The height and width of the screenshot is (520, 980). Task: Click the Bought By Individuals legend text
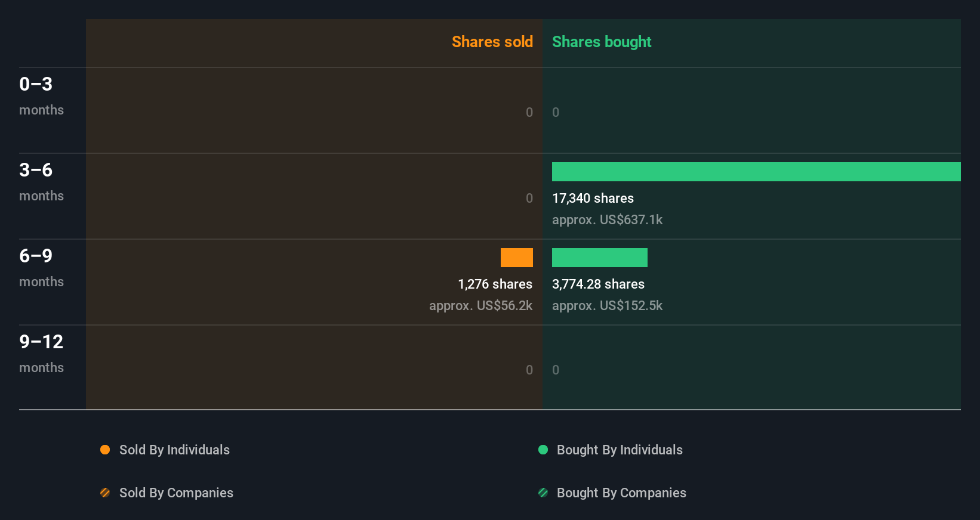click(x=620, y=450)
